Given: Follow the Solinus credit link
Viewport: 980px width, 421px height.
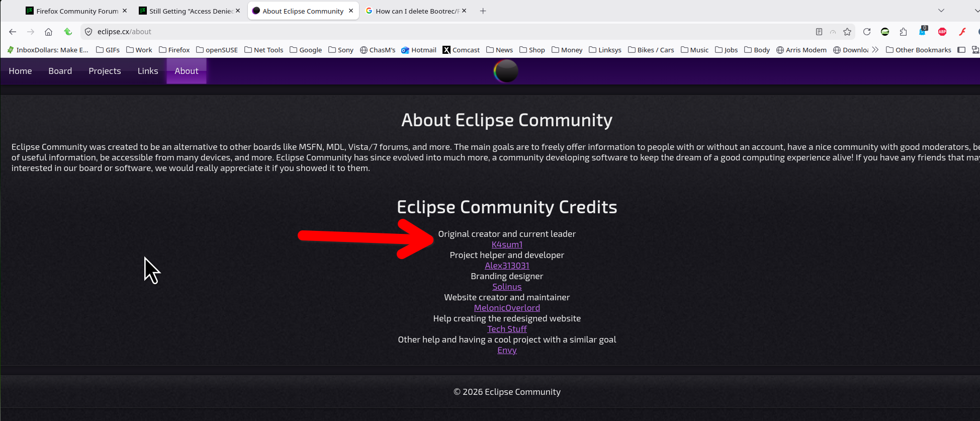Looking at the screenshot, I should point(507,287).
